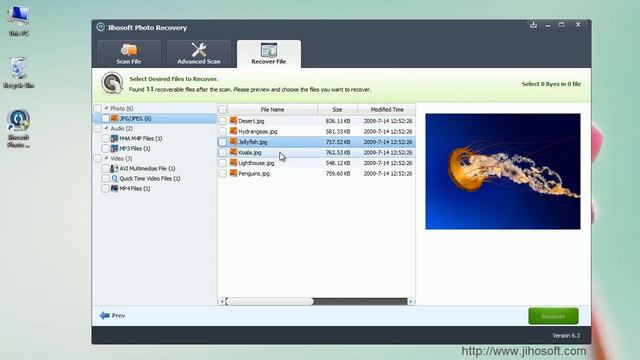Viewport: 640px width, 360px height.
Task: Click the M4A MHP Files type icon
Action: (x=115, y=138)
